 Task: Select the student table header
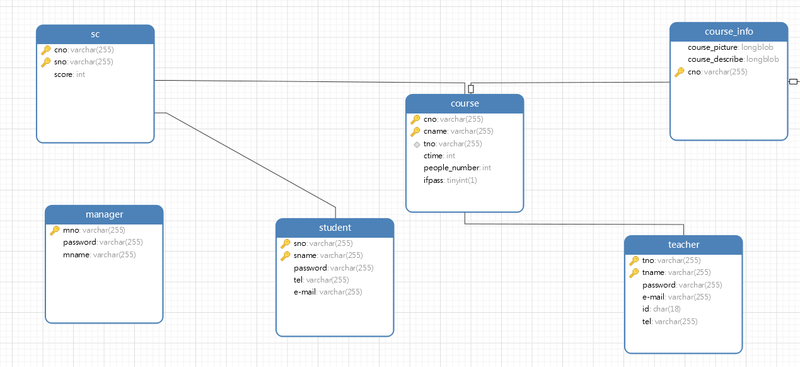(335, 228)
